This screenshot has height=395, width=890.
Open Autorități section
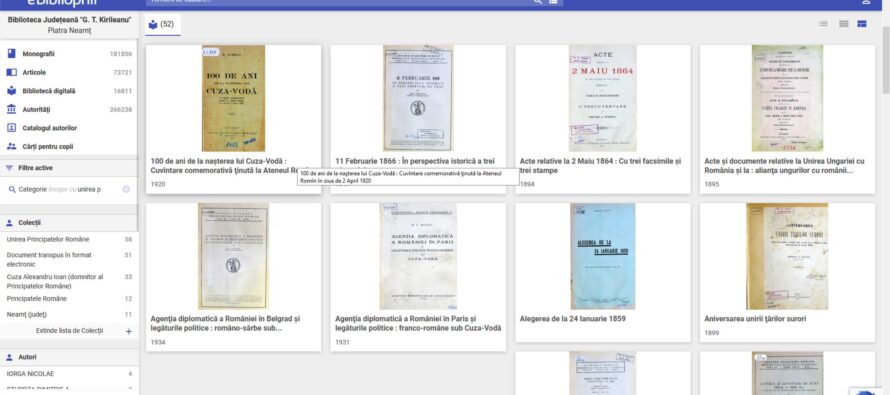69,110
